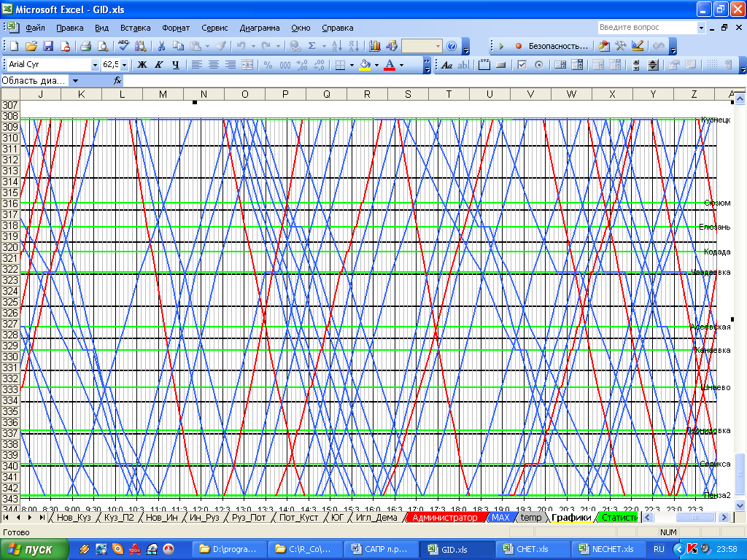Type a question in Введите вопрос box

(648, 28)
